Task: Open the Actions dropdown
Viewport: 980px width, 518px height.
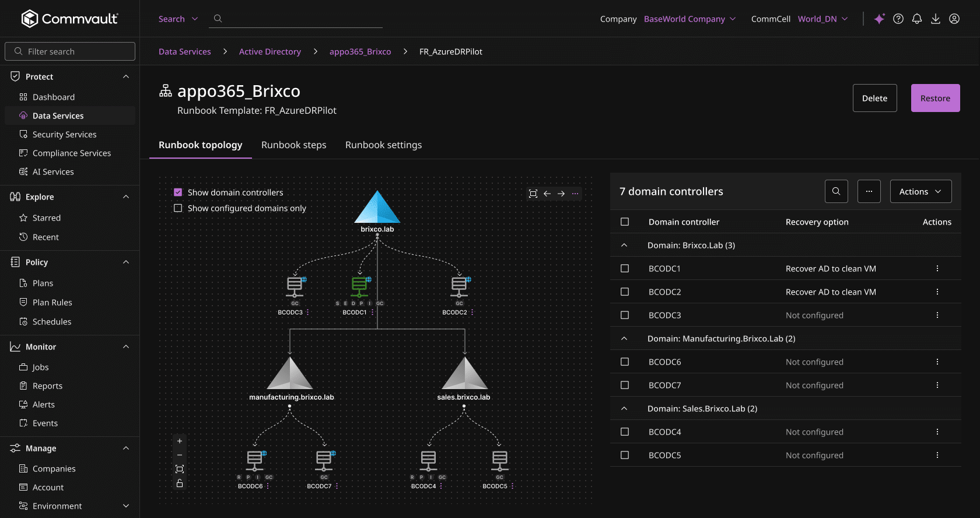Action: (921, 191)
